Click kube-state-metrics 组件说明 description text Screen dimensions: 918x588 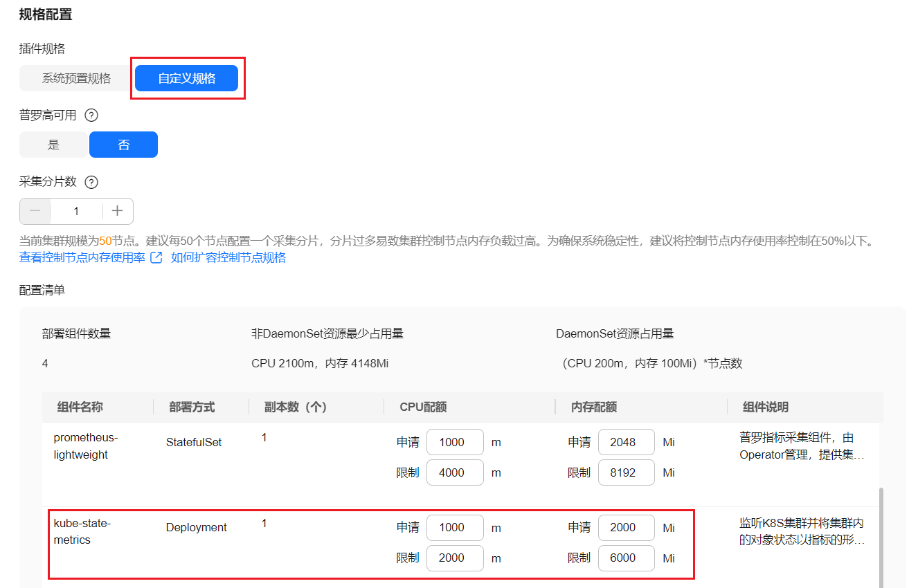coord(802,531)
